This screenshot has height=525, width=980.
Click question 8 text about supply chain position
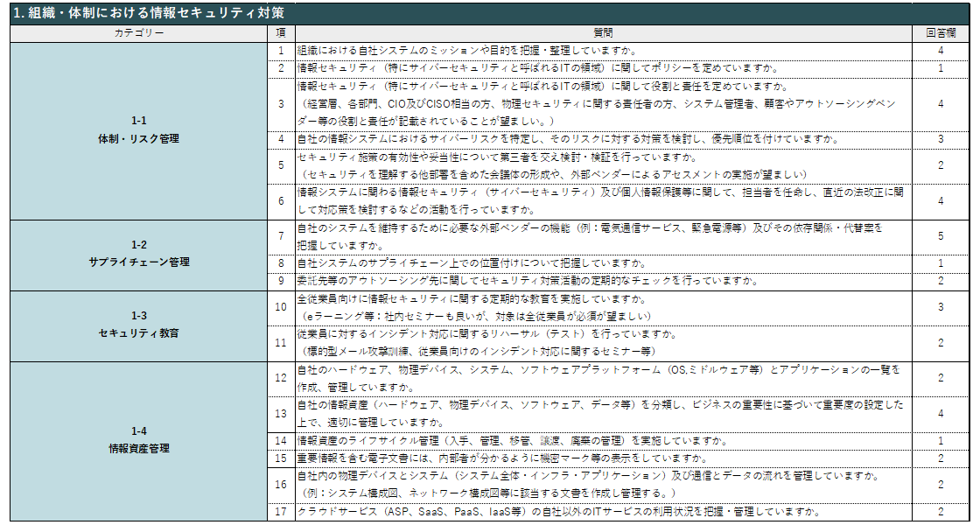coord(472,262)
